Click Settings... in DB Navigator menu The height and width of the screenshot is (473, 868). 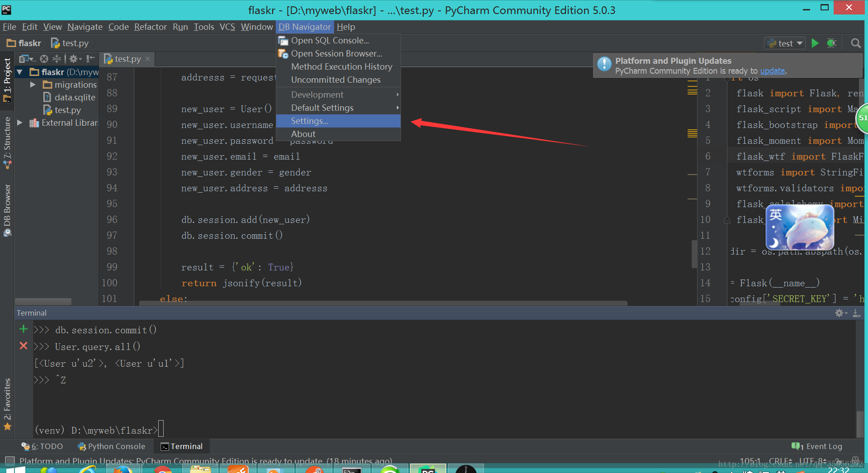pyautogui.click(x=338, y=121)
